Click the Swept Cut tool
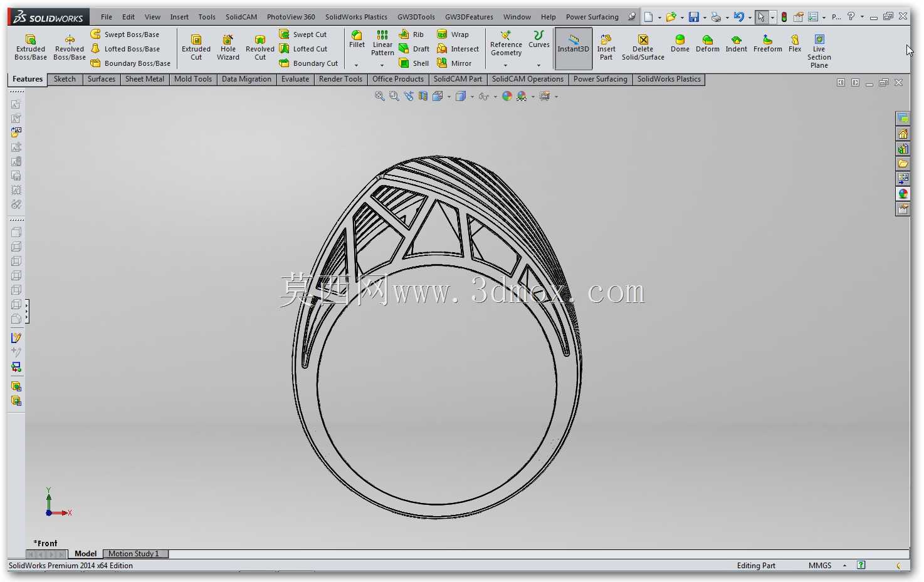This screenshot has height=582, width=924. coord(303,34)
